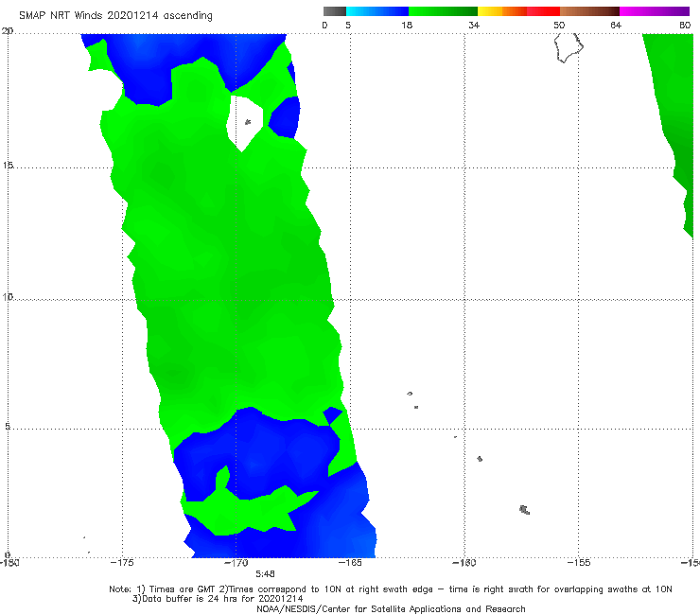The height and width of the screenshot is (615, 700).
Task: Click the red segment of the color bar
Action: 543,11
